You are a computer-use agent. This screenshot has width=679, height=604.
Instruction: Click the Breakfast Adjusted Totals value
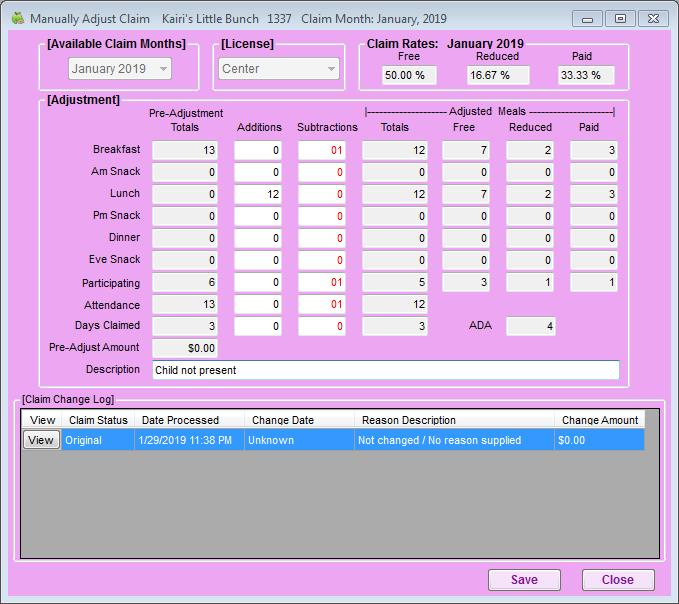click(395, 150)
